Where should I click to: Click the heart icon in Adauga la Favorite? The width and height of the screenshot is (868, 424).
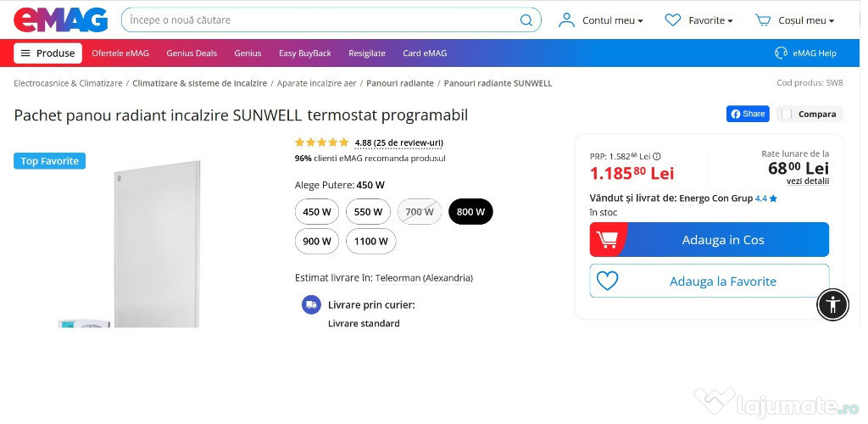(x=607, y=281)
